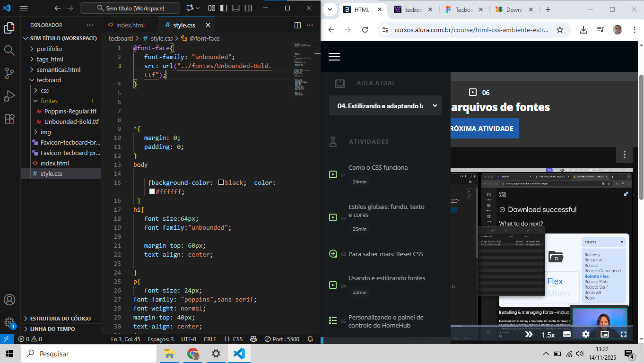Toggle picture-in-picture in the video player

pyautogui.click(x=605, y=334)
